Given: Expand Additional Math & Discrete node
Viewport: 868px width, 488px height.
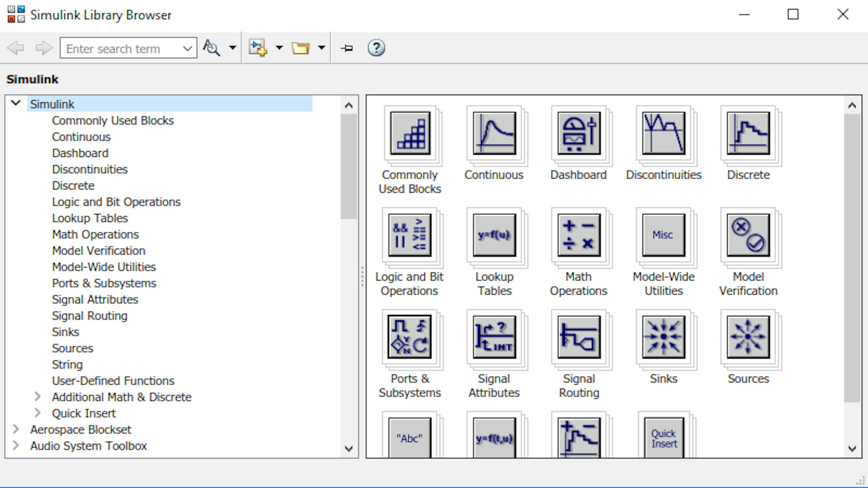Looking at the screenshot, I should click(37, 397).
